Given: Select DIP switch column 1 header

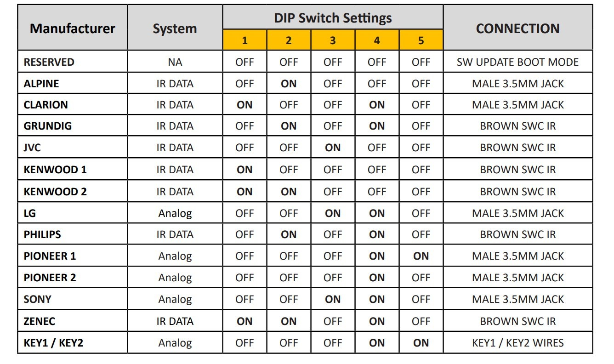Looking at the screenshot, I should (244, 40).
